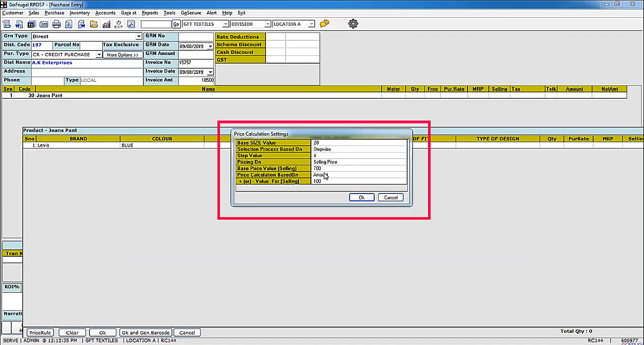Click the Jeans Pant row in purchase grid
The image size is (644, 345).
[x=314, y=95]
